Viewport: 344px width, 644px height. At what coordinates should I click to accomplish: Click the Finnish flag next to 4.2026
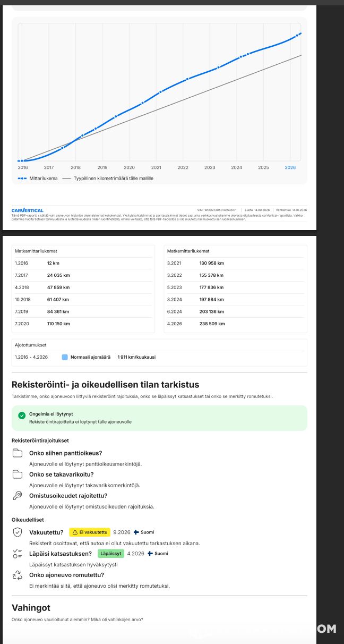150,553
